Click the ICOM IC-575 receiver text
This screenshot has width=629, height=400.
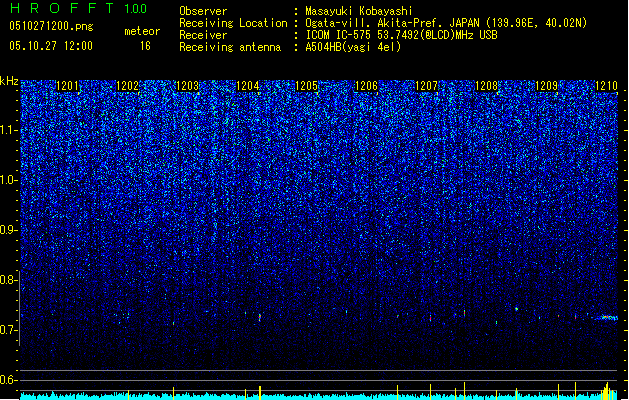coord(339,35)
